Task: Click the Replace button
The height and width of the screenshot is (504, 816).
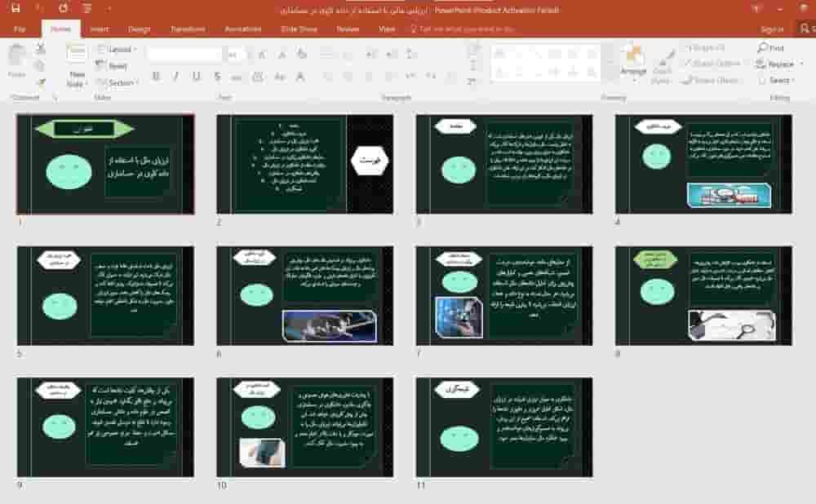Action: point(778,64)
